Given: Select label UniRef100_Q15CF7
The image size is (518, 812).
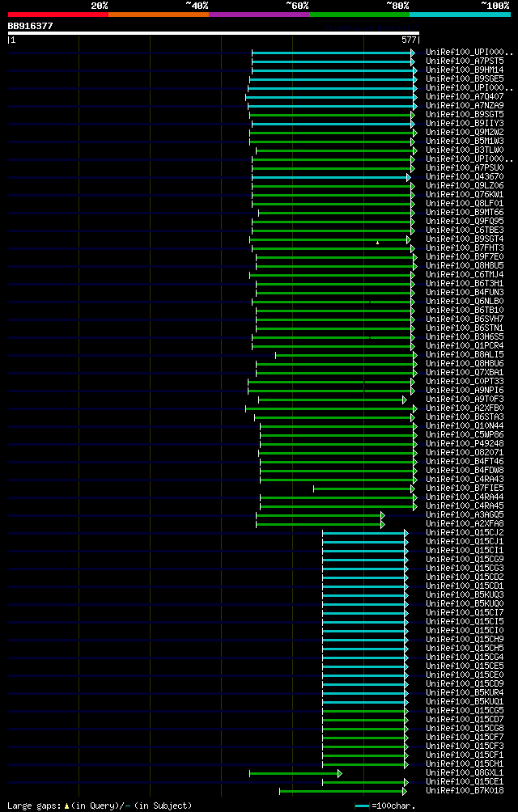Looking at the screenshot, I should (x=465, y=737).
